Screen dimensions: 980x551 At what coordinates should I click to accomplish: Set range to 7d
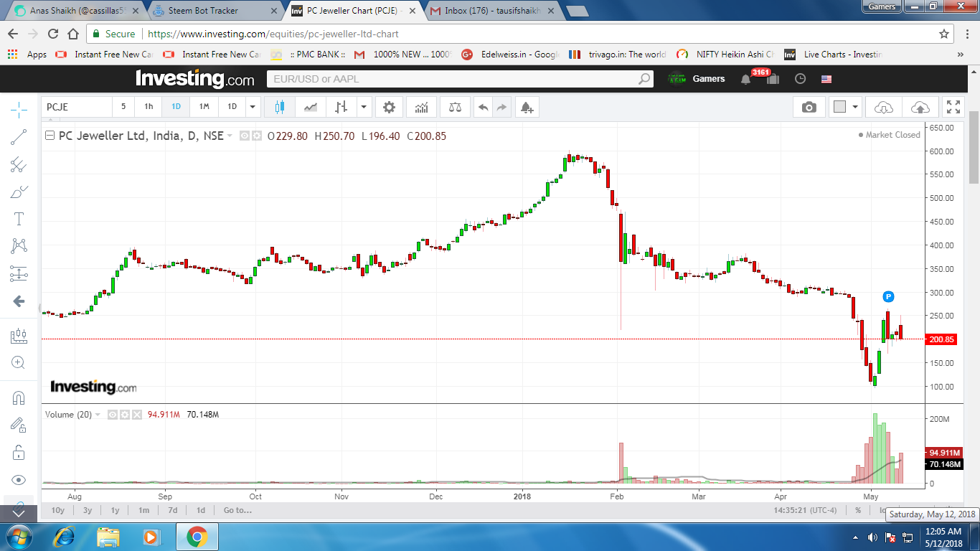tap(173, 511)
